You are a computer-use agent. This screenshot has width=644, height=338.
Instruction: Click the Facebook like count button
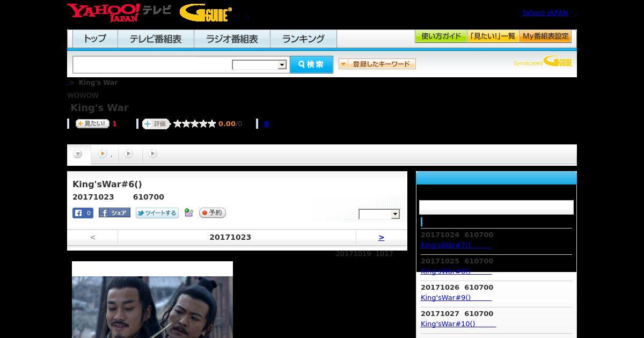click(x=83, y=213)
